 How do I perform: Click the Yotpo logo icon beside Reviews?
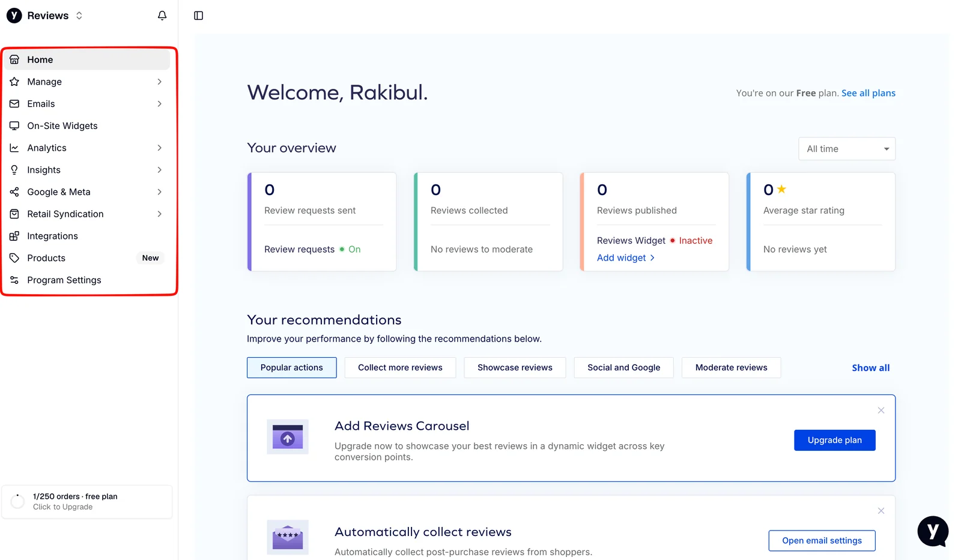tap(14, 16)
